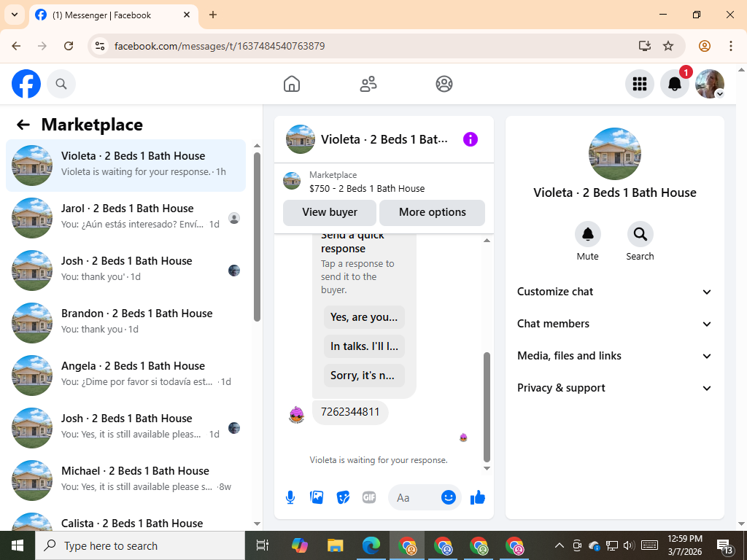Viewport: 747px width, 560px height.
Task: Open the volume control in system tray
Action: pyautogui.click(x=630, y=545)
